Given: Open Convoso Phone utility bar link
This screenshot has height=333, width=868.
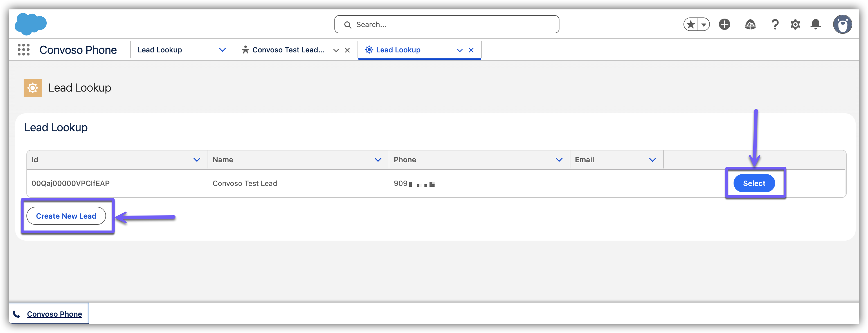Looking at the screenshot, I should coord(54,314).
